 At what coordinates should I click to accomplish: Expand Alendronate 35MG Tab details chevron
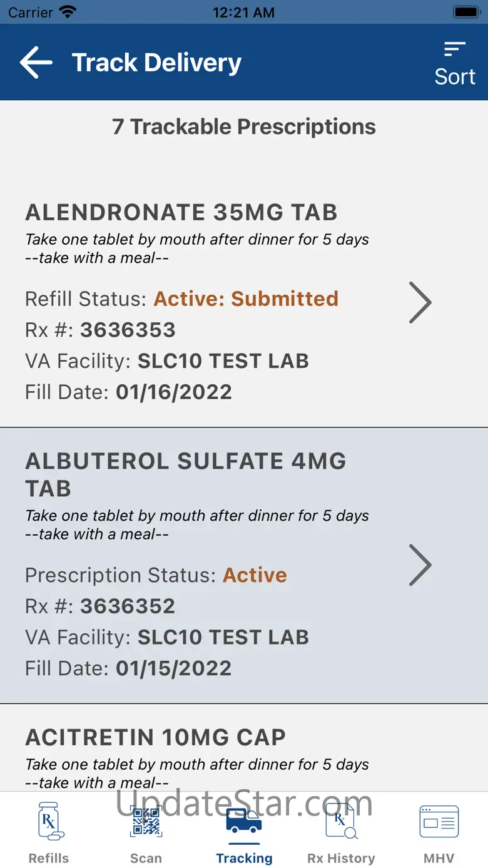pyautogui.click(x=420, y=302)
